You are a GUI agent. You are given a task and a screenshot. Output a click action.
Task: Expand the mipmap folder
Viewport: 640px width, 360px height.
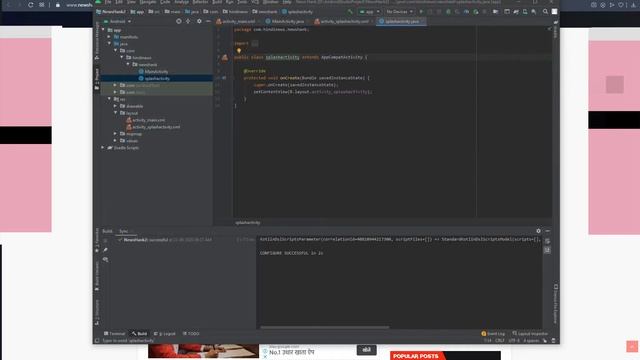[116, 134]
